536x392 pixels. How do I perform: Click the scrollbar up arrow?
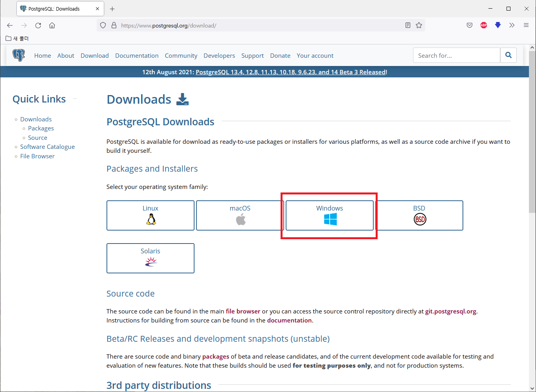coord(532,48)
